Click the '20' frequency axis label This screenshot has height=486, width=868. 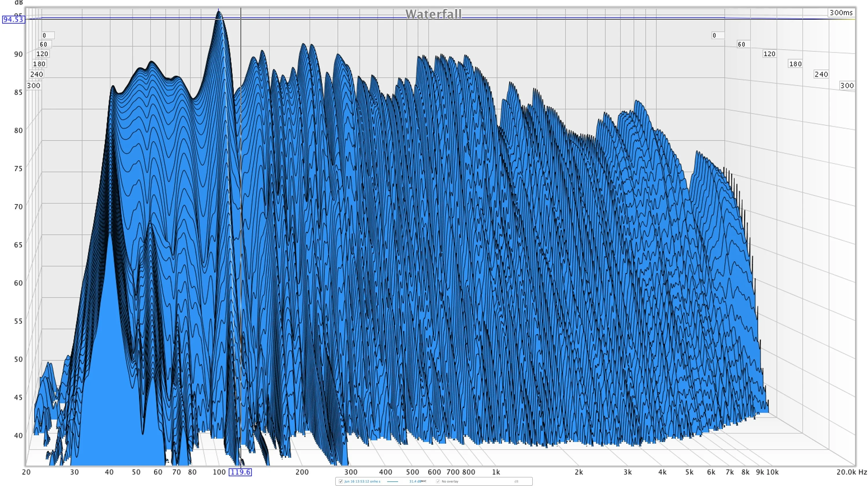pos(26,472)
